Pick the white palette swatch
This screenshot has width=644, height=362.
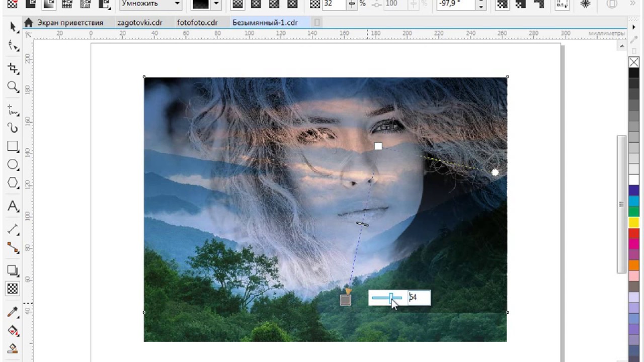(x=633, y=180)
